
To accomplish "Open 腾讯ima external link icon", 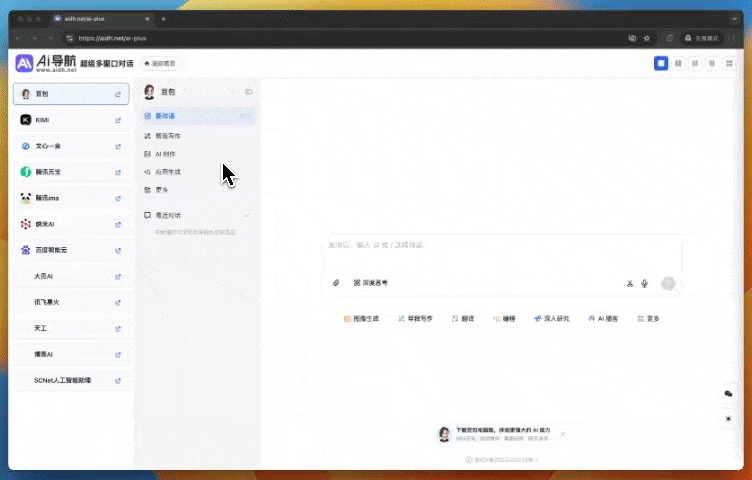I will click(118, 199).
